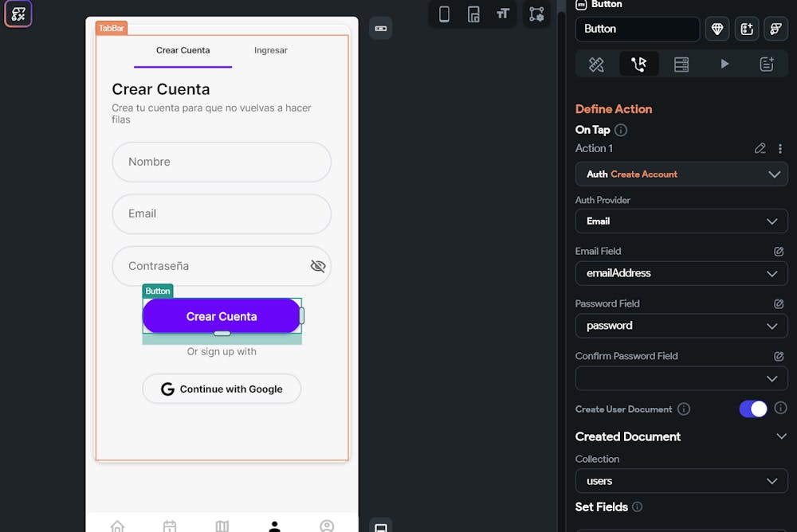
Task: Click the add-to-component icon beside the Button name
Action: 747,29
